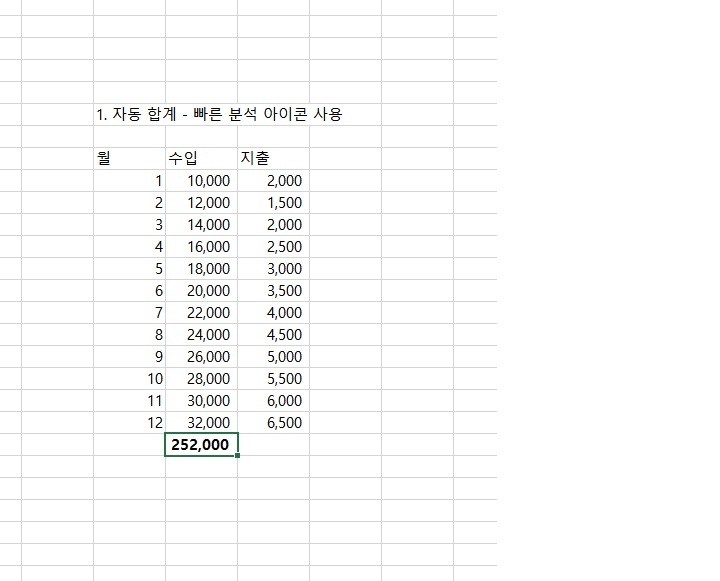Select income cell 32,000

[x=201, y=423]
